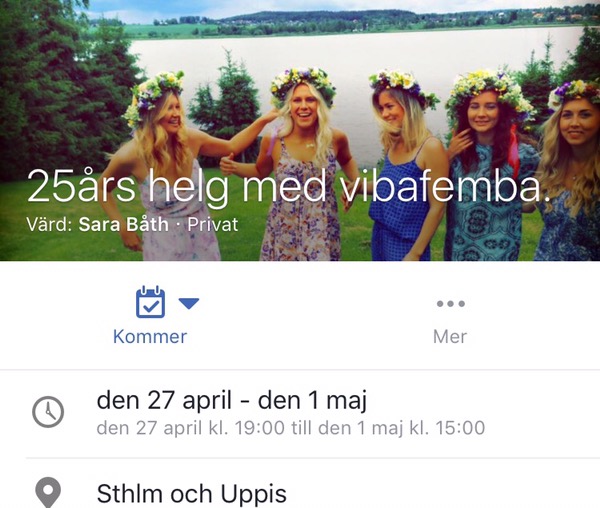The width and height of the screenshot is (600, 508).
Task: Open the three-dots Mer menu
Action: (451, 304)
